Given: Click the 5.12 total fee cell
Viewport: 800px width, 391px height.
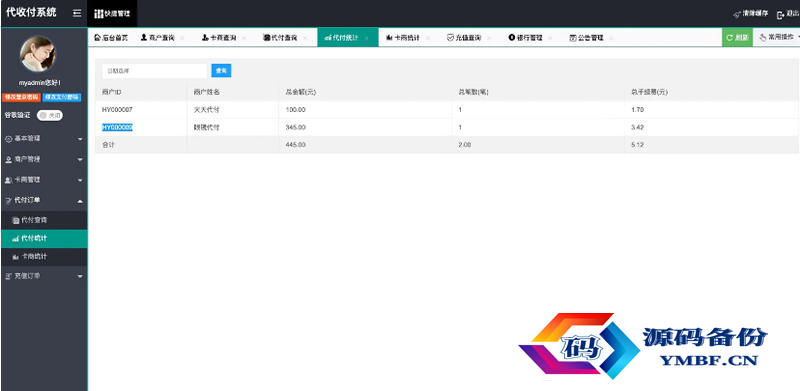Looking at the screenshot, I should [x=637, y=145].
